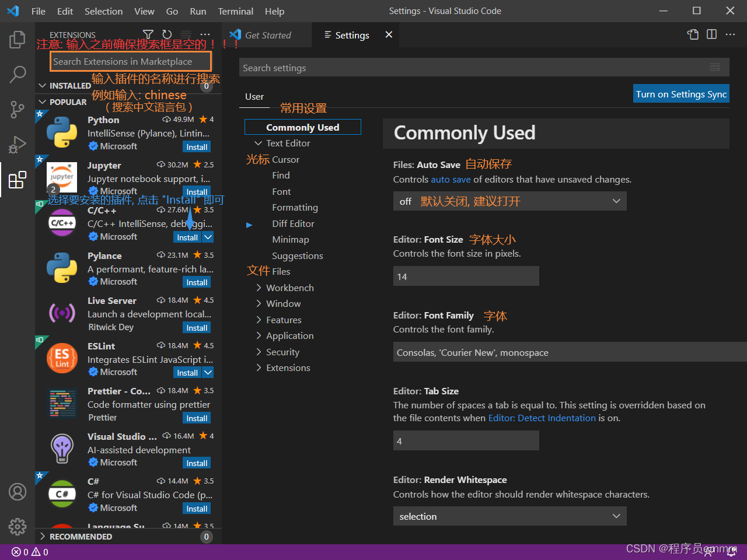Image resolution: width=747 pixels, height=560 pixels.
Task: Focus the Search Extensions in Marketplace box
Action: 131,61
